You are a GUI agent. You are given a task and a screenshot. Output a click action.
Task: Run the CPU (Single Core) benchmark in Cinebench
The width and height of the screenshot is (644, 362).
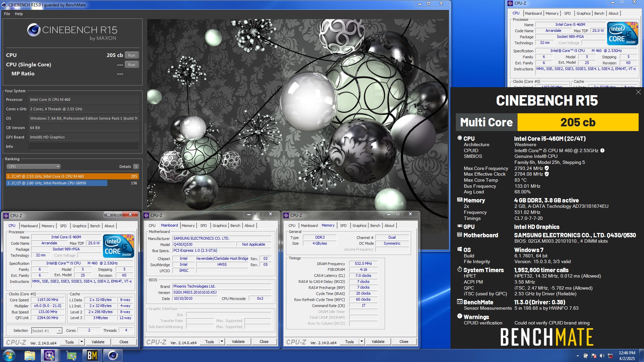pyautogui.click(x=131, y=65)
